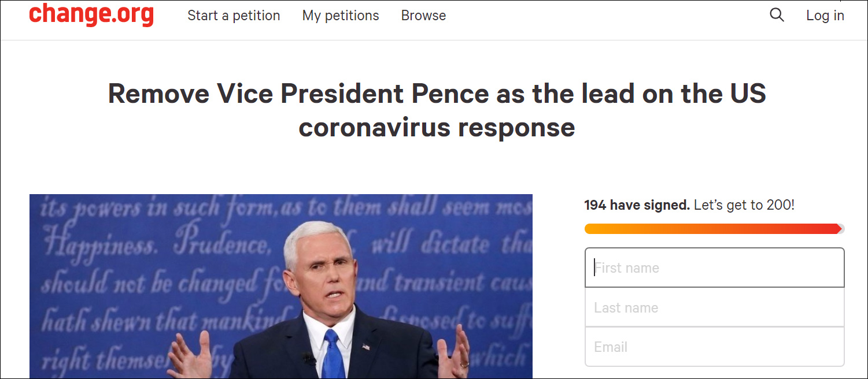Select the Email input field
The image size is (868, 379).
714,347
